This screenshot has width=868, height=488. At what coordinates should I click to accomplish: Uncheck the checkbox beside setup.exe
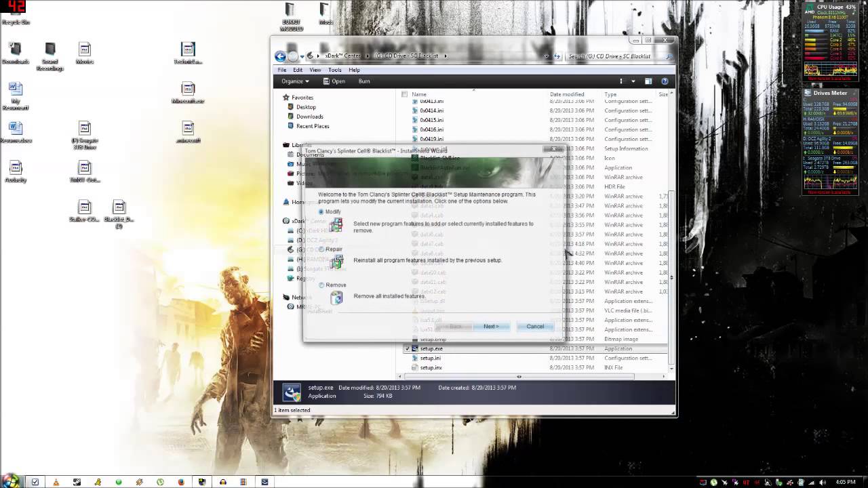click(408, 348)
